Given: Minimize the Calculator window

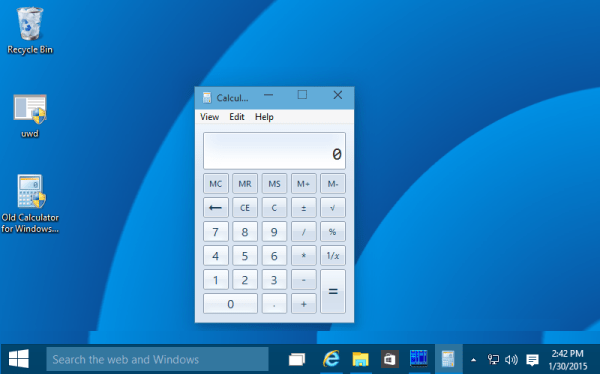Looking at the screenshot, I should coord(269,95).
